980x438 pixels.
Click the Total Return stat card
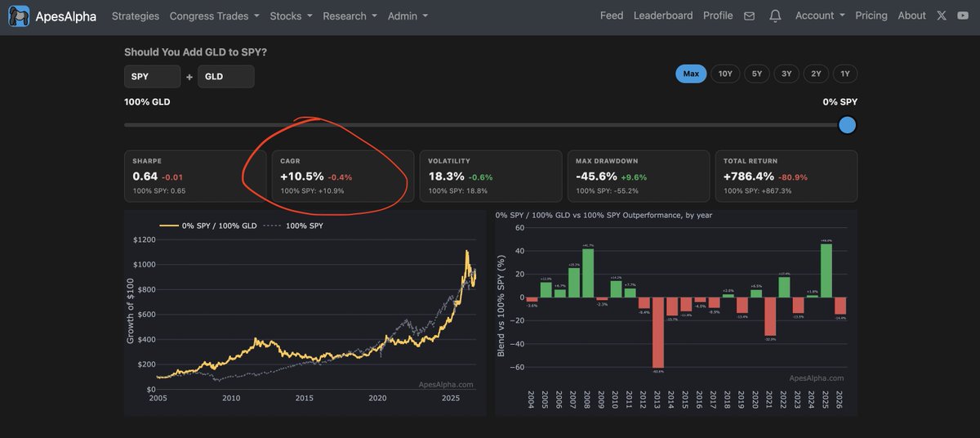point(786,176)
